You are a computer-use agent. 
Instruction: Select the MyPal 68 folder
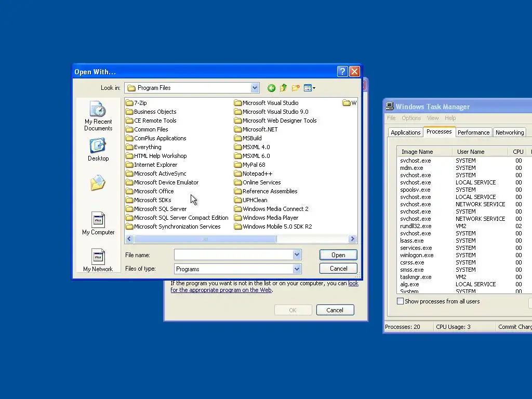(250, 165)
